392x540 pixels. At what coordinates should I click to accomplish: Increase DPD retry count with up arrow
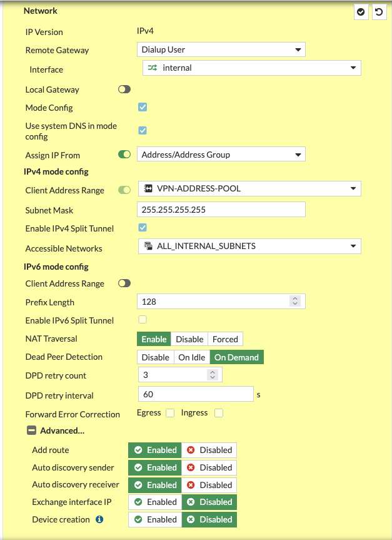[213, 372]
